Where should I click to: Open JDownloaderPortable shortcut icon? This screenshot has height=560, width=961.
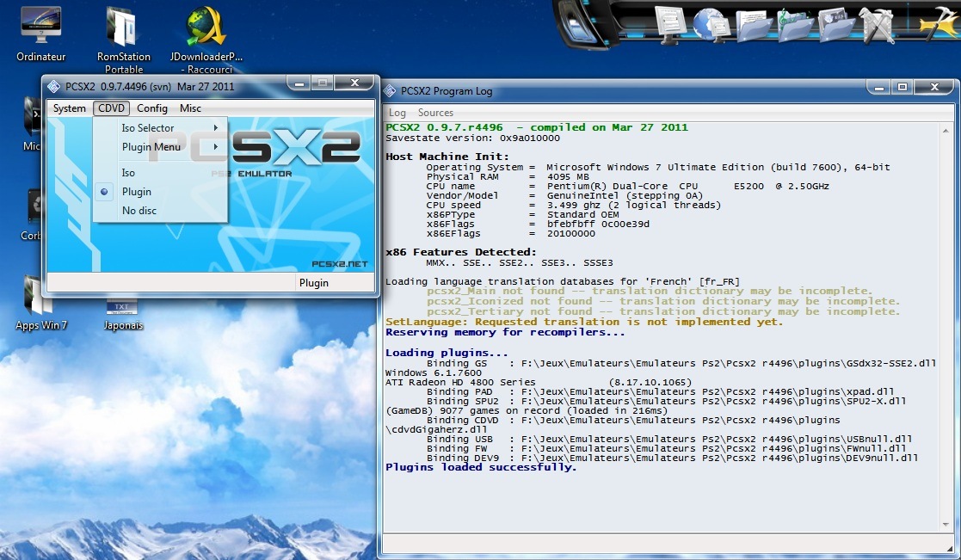click(206, 39)
